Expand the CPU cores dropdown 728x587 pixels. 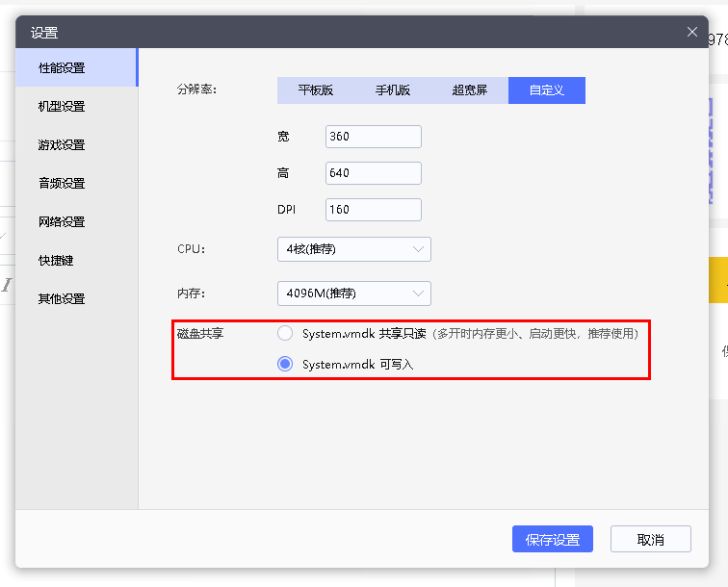pyautogui.click(x=353, y=249)
